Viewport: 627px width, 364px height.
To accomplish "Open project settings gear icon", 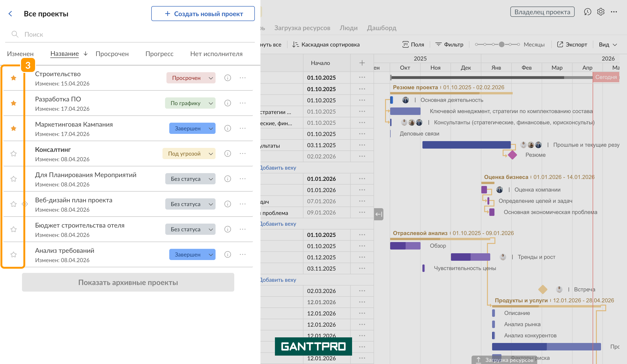I will (601, 12).
